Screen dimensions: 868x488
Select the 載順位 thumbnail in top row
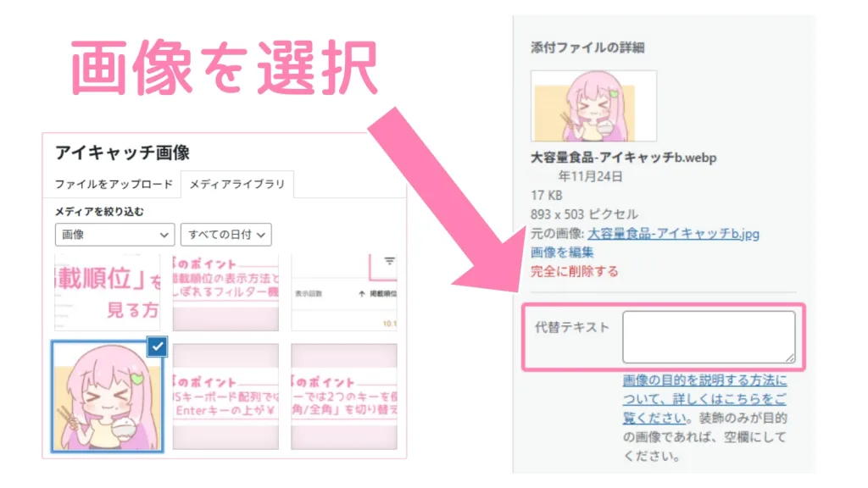coord(108,292)
